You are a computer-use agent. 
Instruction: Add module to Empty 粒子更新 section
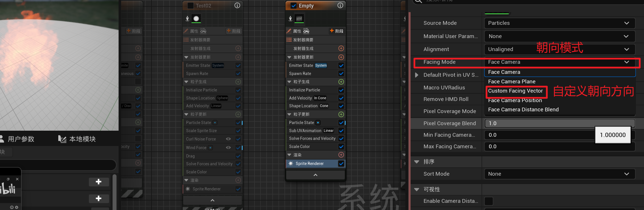[x=341, y=115]
